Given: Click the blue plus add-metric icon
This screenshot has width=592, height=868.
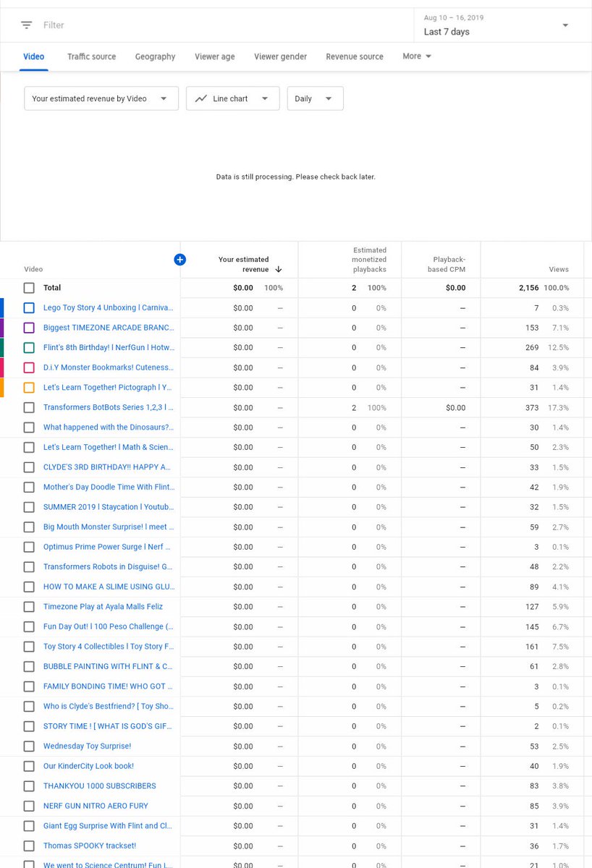Looking at the screenshot, I should pyautogui.click(x=180, y=260).
